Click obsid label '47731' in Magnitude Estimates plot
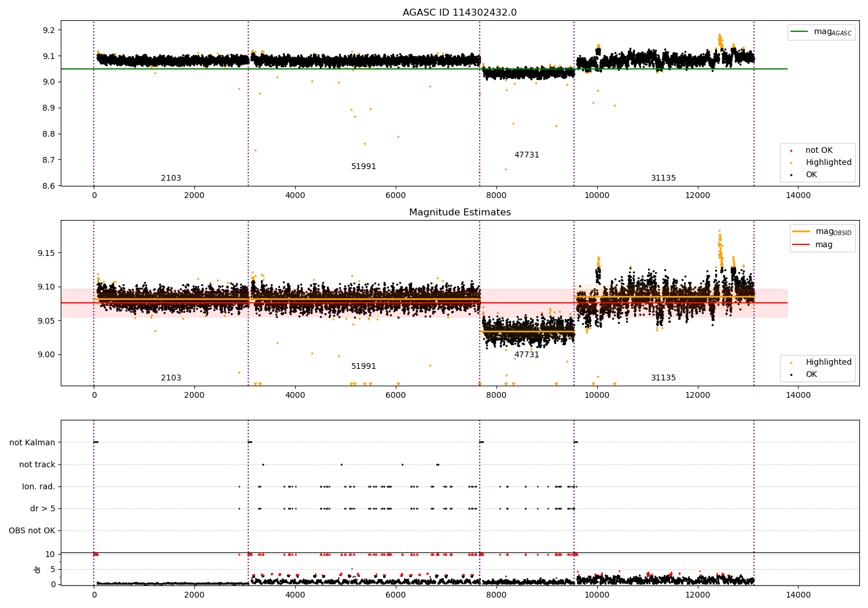The height and width of the screenshot is (608, 868). pos(527,355)
